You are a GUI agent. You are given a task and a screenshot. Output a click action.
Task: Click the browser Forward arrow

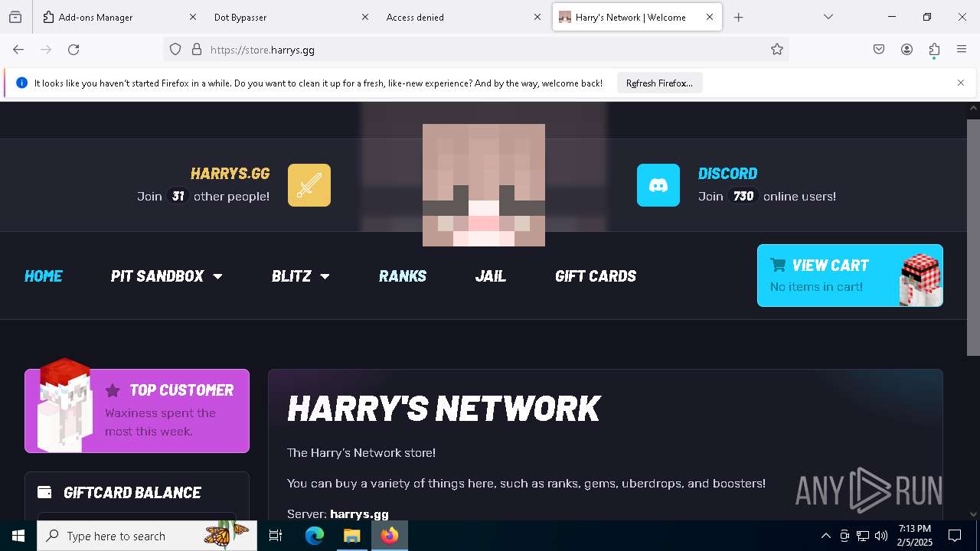coord(46,50)
